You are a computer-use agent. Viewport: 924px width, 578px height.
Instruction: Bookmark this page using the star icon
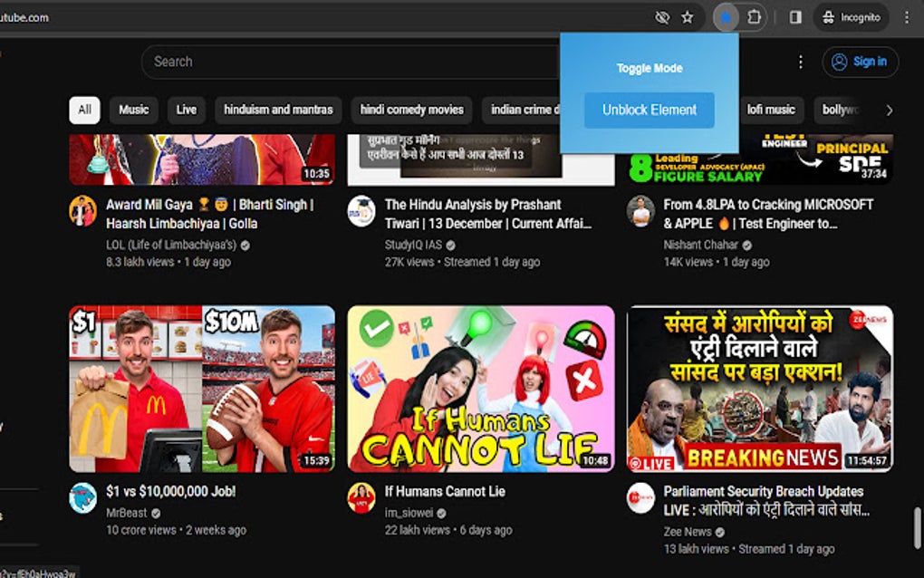[x=688, y=16]
